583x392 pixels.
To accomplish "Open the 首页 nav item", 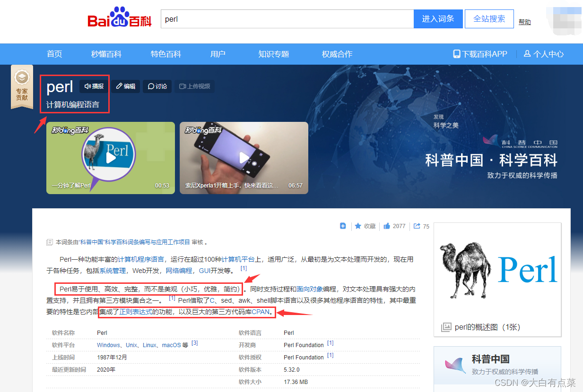I will 54,54.
